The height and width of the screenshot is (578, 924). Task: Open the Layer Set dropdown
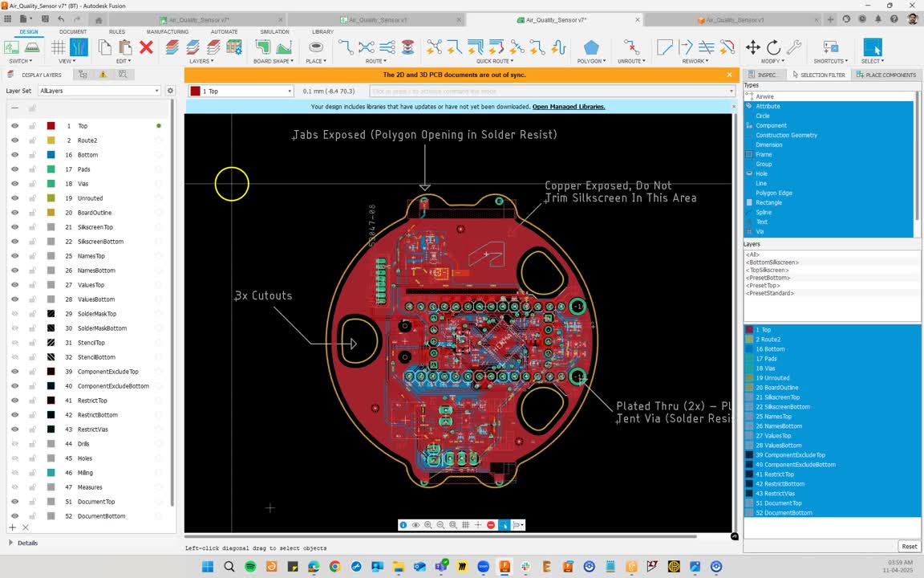(x=99, y=91)
